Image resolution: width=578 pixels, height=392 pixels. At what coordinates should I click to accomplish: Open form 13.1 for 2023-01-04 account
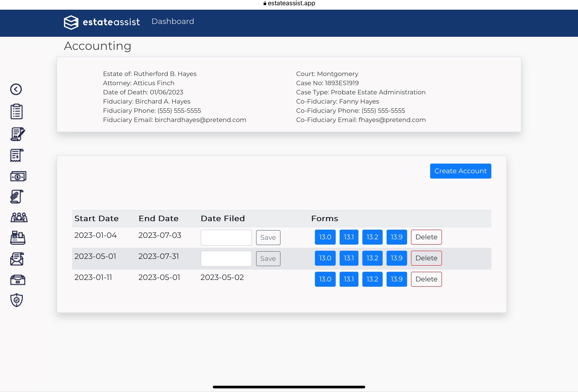[349, 237]
